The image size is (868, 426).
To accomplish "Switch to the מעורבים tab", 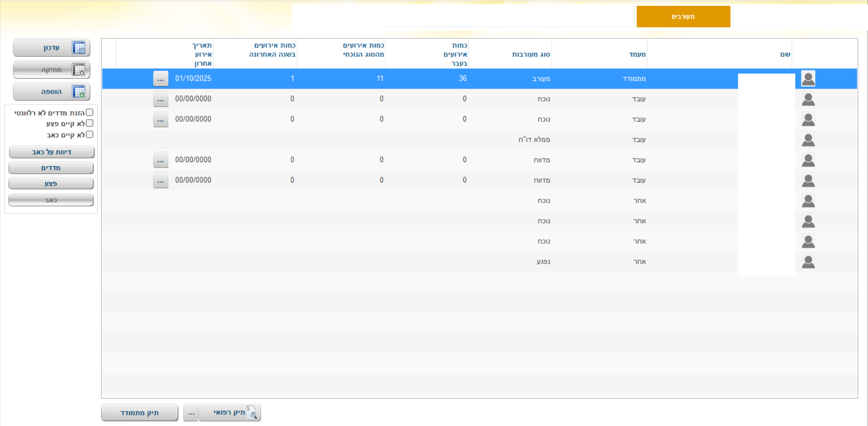I will click(683, 17).
